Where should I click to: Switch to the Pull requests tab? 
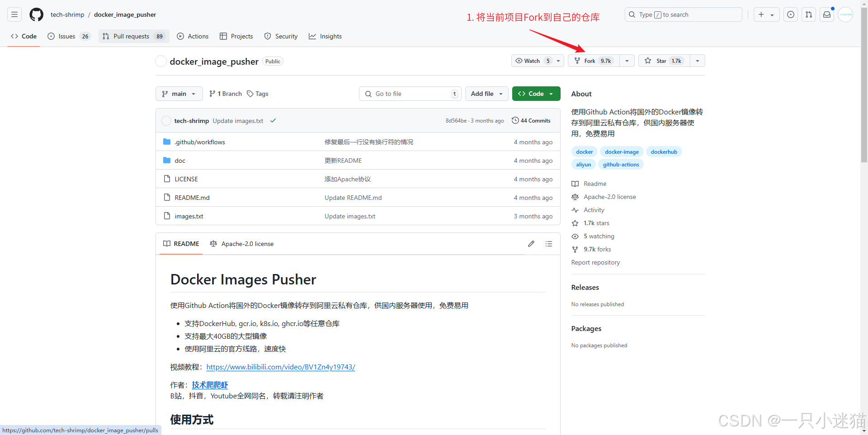tap(134, 36)
